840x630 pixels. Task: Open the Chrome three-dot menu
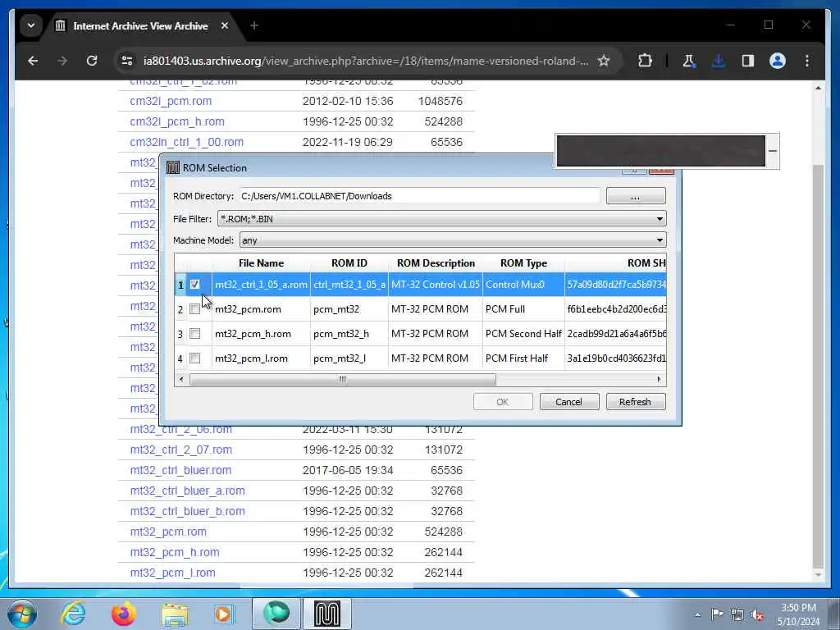coord(807,61)
